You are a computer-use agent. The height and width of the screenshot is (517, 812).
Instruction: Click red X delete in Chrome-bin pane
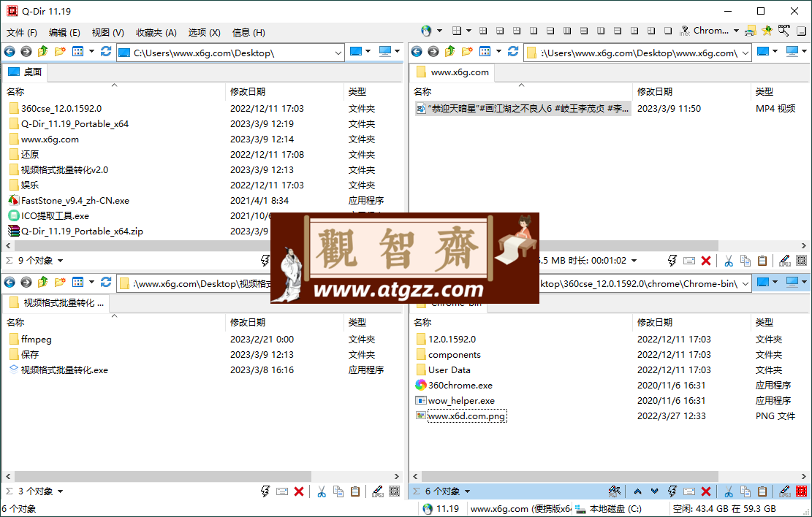706,491
